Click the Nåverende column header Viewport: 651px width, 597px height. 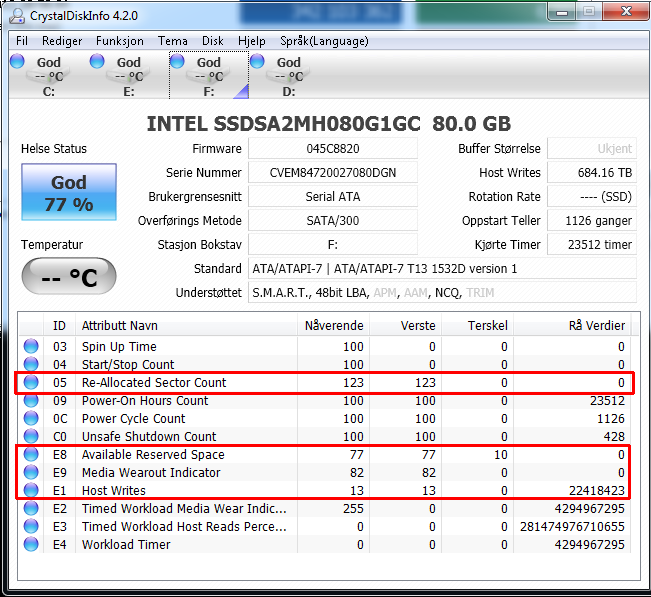click(333, 325)
